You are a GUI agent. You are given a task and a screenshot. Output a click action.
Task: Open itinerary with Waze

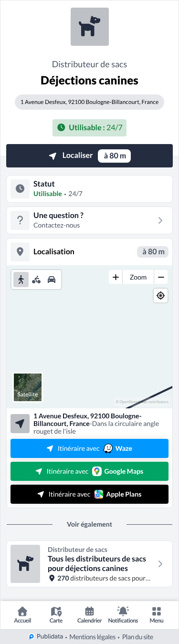point(89,448)
